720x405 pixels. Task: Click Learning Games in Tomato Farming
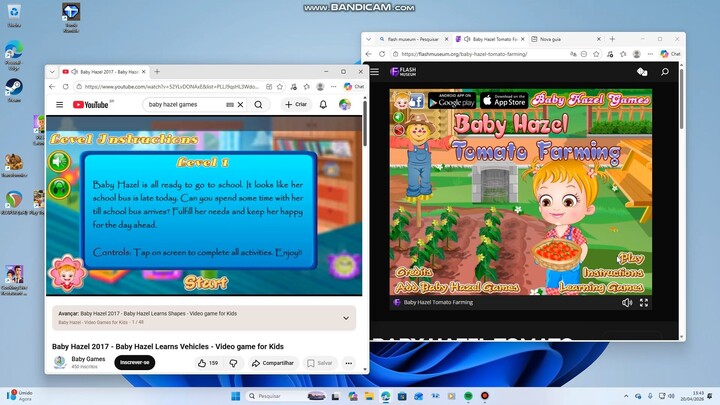601,287
